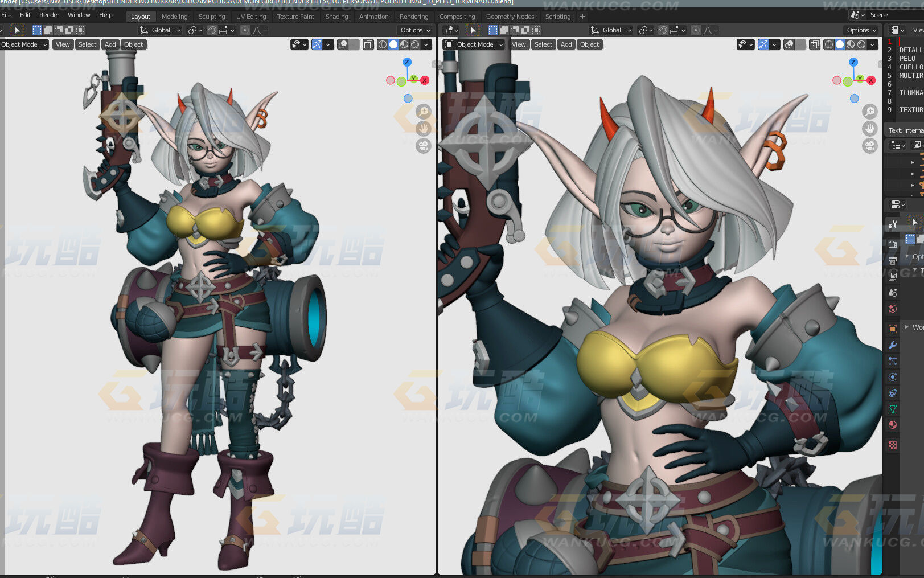Open the Object Constraints properties tab
Viewport: 924px width, 578px height.
coord(892,393)
